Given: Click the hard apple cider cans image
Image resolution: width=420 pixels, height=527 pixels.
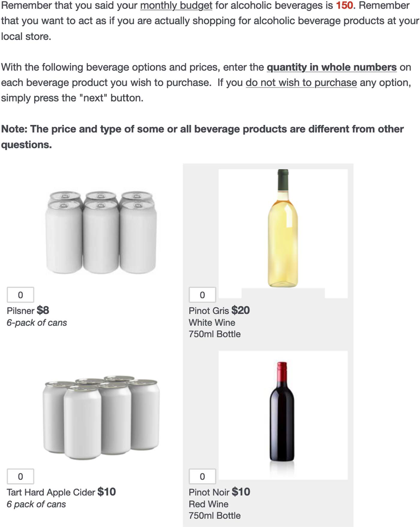Looking at the screenshot, I should click(x=101, y=417).
